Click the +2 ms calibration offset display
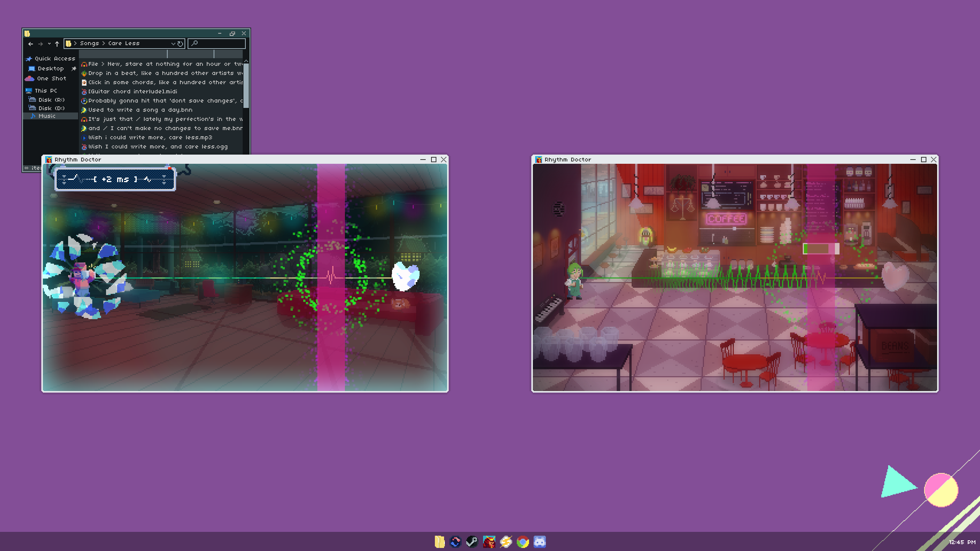This screenshot has height=551, width=980. (x=115, y=179)
